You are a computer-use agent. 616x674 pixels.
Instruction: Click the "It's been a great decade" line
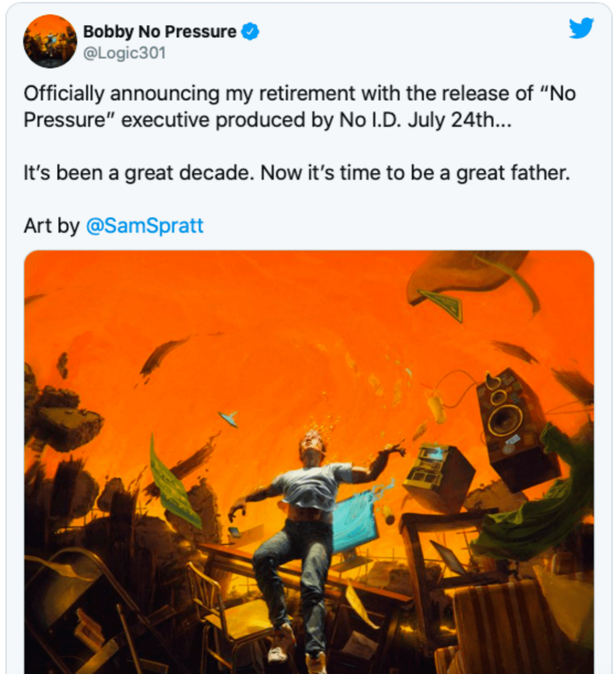click(296, 173)
